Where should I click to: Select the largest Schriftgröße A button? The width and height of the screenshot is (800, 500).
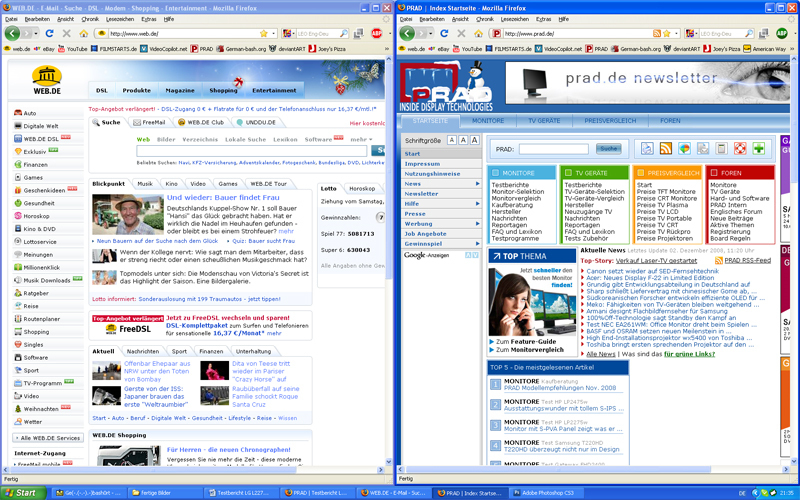(x=474, y=140)
